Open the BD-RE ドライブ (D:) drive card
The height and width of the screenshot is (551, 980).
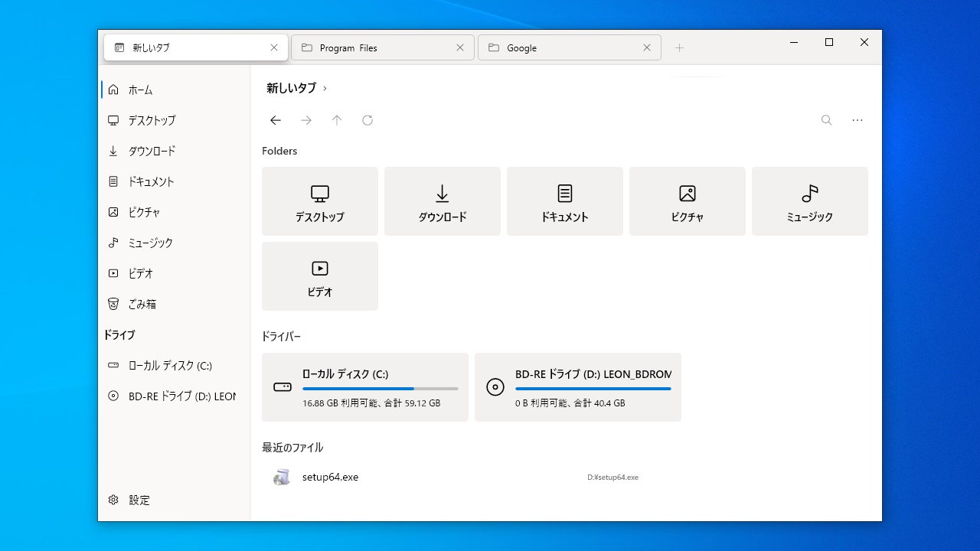pos(578,387)
